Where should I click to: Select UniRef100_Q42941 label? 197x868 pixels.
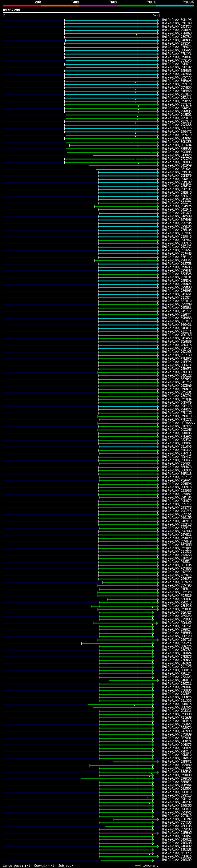(177, 210)
